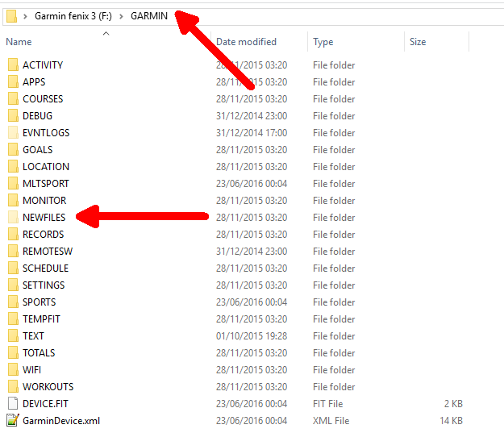
Task: Sort list by Type column
Action: [323, 42]
